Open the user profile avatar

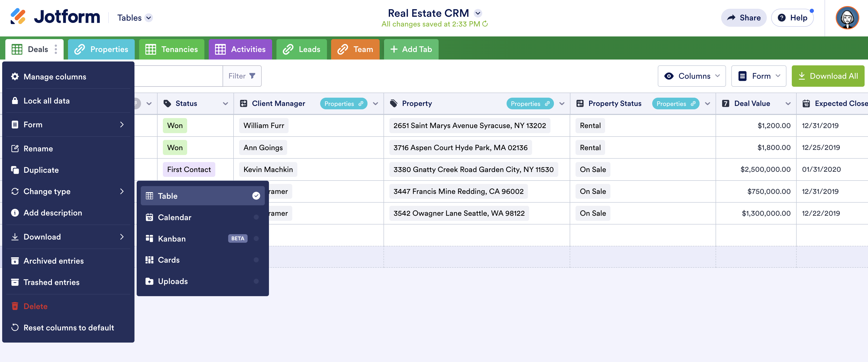(x=847, y=18)
